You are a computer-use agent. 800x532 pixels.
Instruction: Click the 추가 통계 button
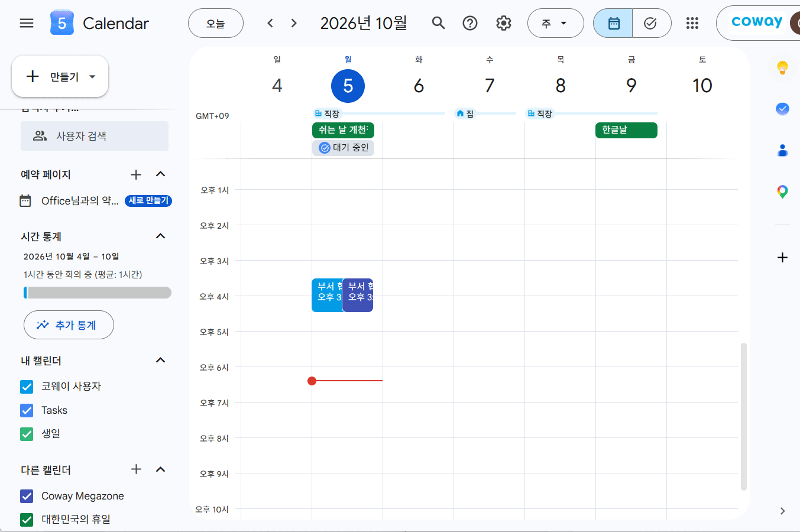[69, 325]
